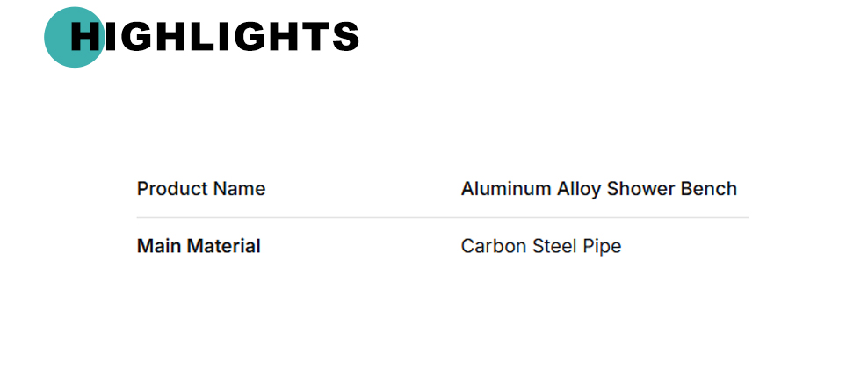Click the word Alloy in product name
The height and width of the screenshot is (369, 868).
582,189
